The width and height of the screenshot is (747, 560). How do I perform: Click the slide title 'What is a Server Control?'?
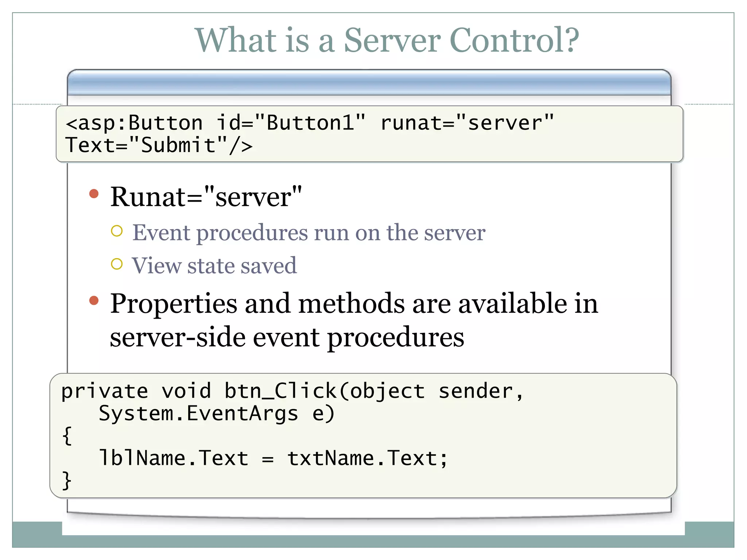pos(387,40)
